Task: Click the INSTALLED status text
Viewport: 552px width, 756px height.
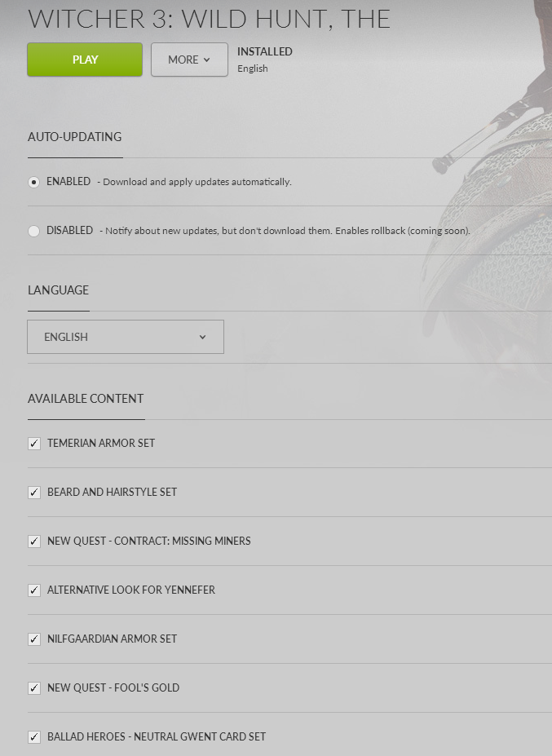Action: pos(265,51)
